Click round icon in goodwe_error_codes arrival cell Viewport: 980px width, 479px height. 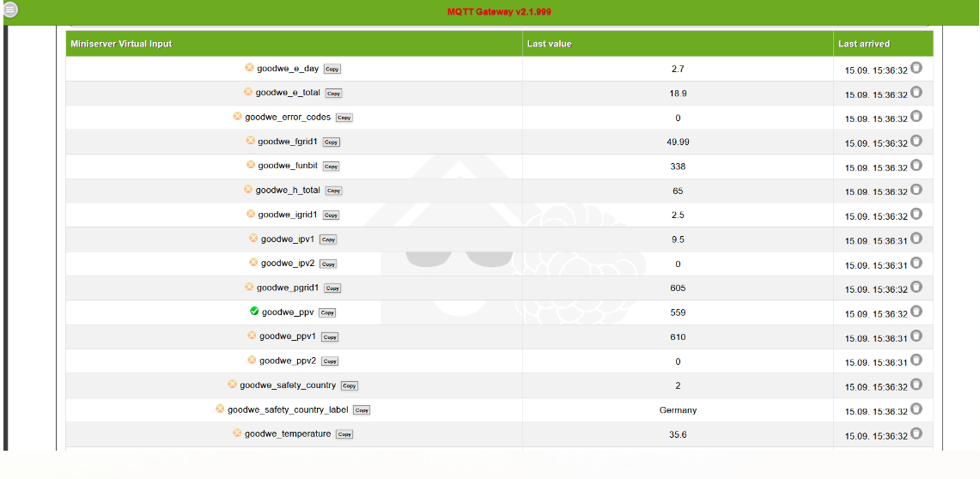tap(916, 117)
